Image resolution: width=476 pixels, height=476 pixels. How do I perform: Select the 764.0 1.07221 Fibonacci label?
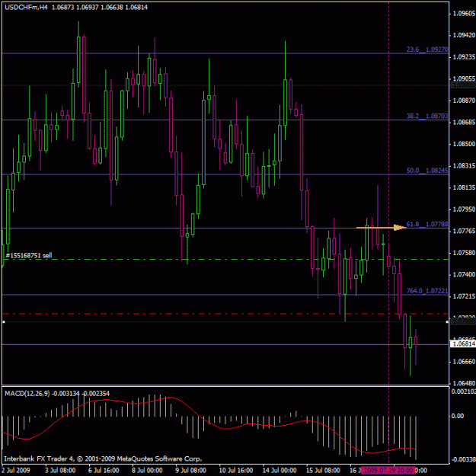427,291
